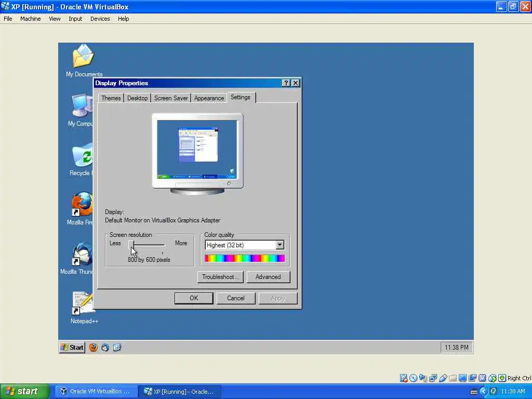The image size is (532, 399).
Task: Click the green arrow keyboard capture icon
Action: click(x=502, y=378)
